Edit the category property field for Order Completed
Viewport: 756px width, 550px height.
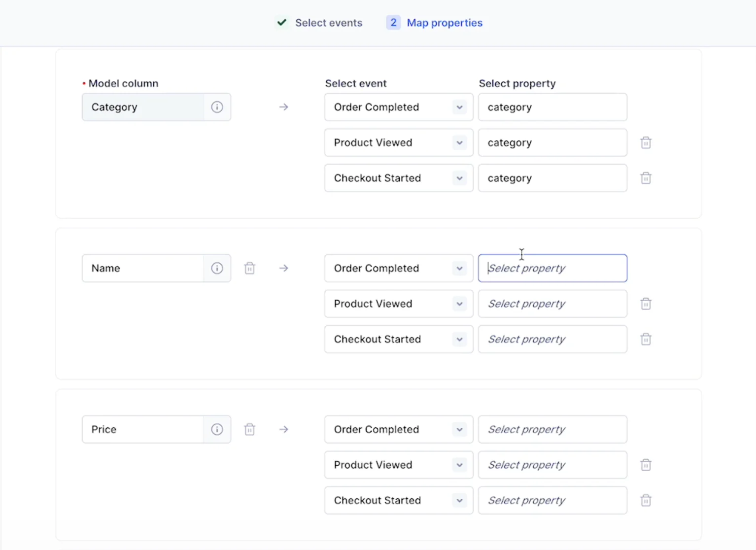[552, 107]
